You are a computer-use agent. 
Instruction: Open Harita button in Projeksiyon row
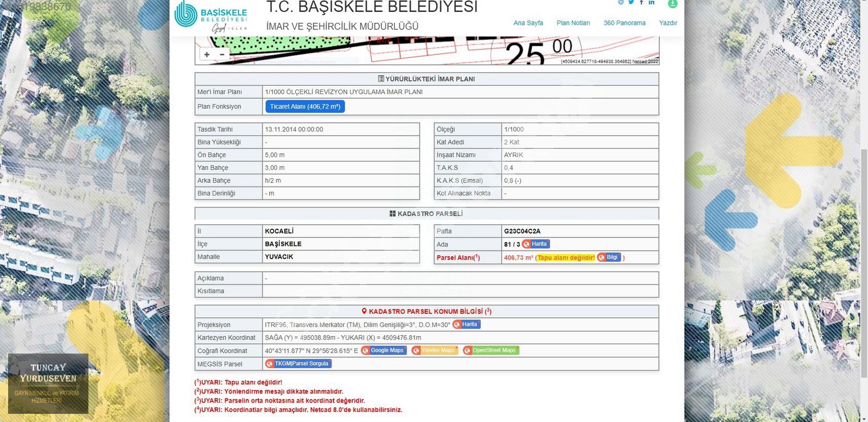(x=467, y=325)
